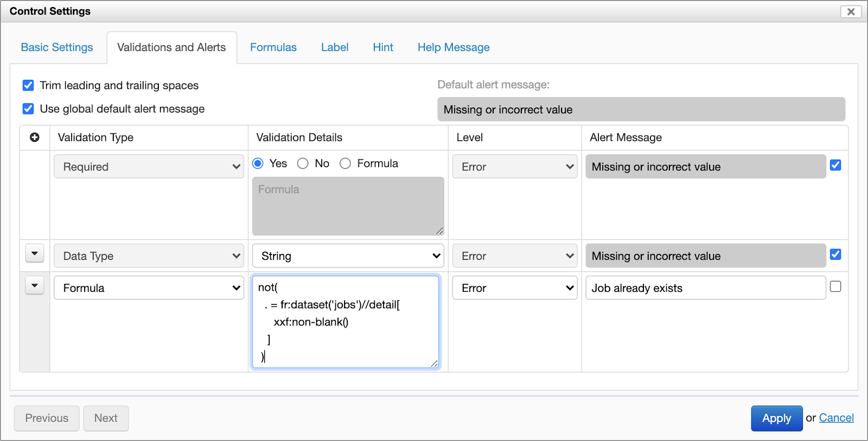Click the Default alert message label
This screenshot has height=441, width=868.
(x=493, y=85)
